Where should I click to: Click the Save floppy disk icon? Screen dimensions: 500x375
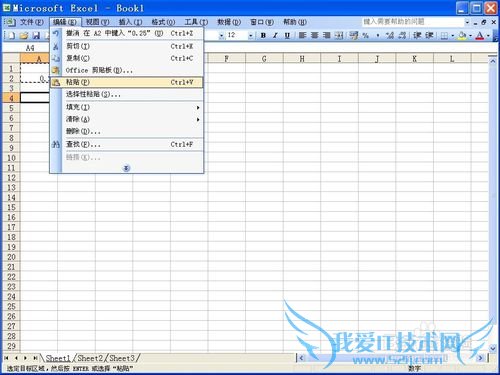tap(36, 35)
